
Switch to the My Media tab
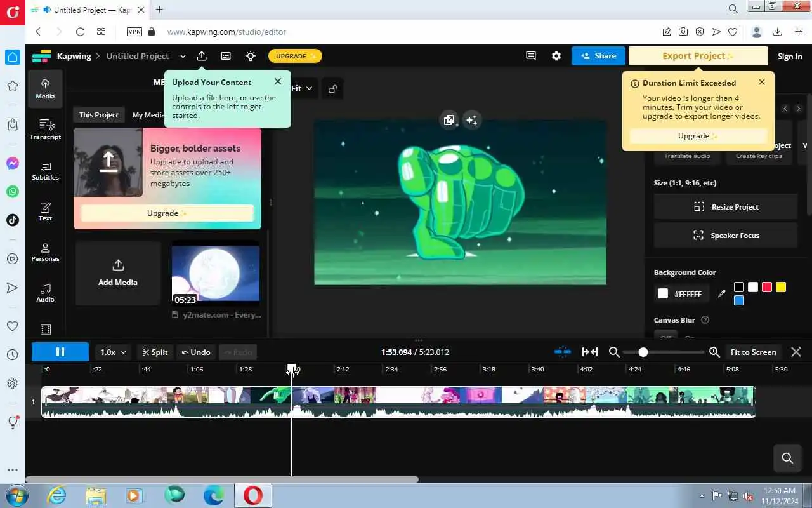(x=148, y=115)
